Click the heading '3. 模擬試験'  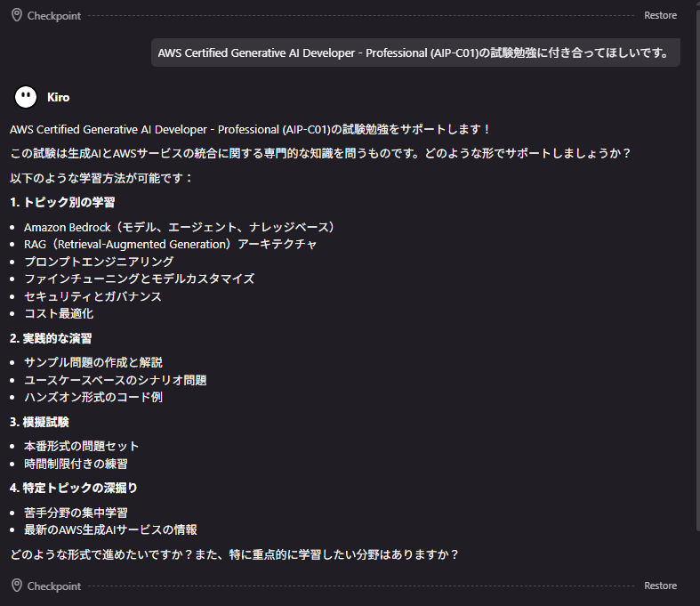39,422
